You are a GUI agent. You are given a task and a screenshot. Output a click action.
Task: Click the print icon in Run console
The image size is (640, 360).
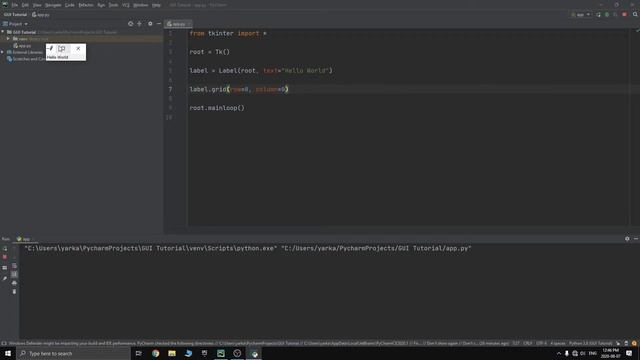(x=14, y=283)
